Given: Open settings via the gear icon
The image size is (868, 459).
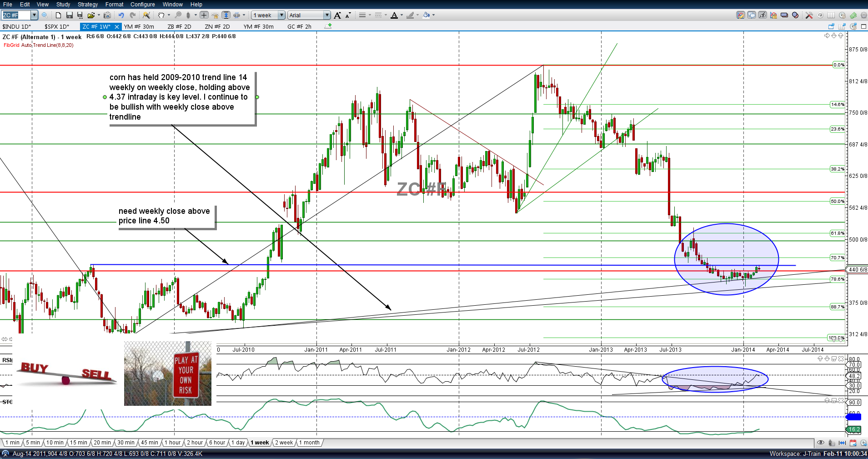Looking at the screenshot, I should (863, 15).
